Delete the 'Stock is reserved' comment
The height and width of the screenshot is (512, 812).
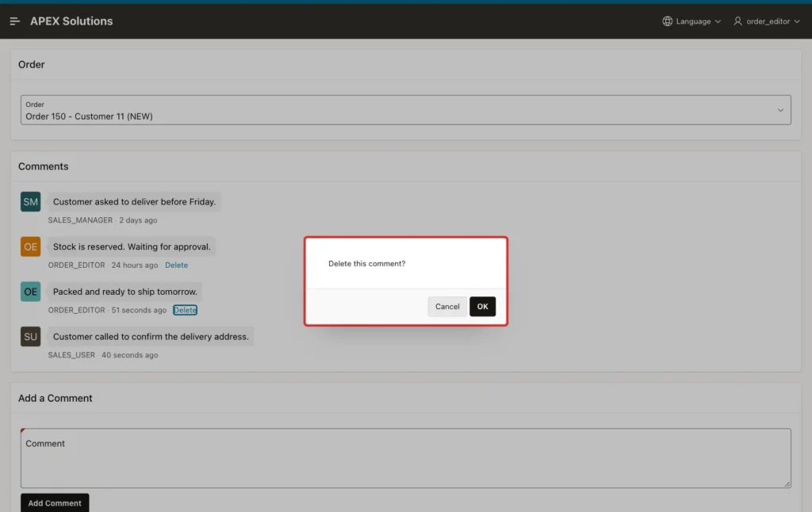tap(176, 265)
